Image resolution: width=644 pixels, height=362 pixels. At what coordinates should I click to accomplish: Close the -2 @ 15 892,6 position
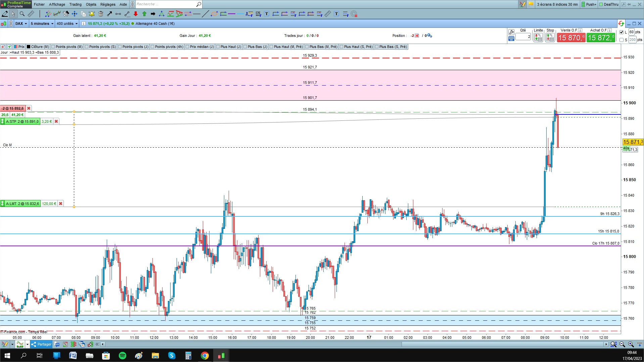[29, 108]
